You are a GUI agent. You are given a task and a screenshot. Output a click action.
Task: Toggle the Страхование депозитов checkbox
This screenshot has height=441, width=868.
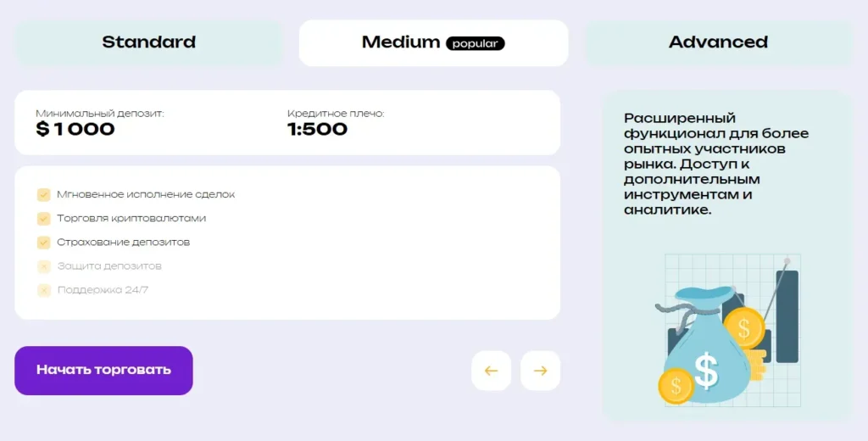(x=44, y=242)
